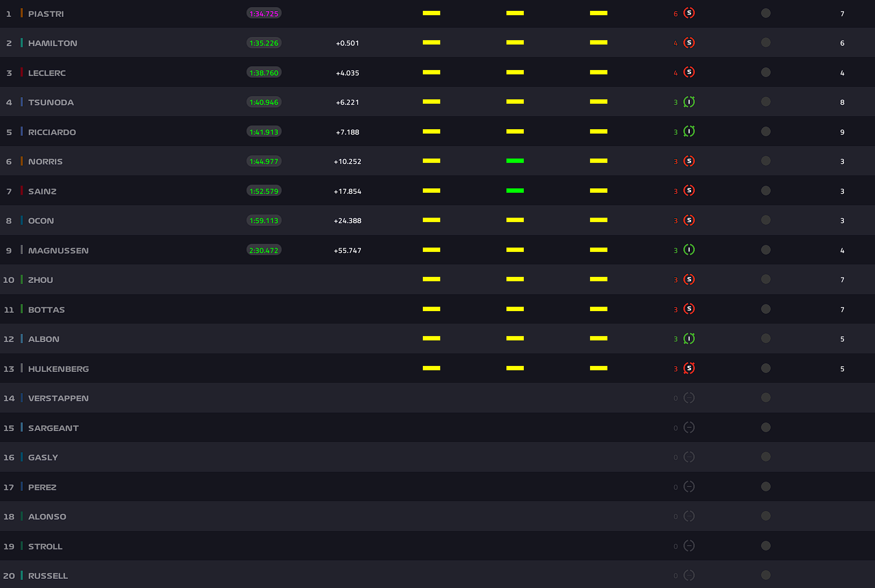Click Piastri's tyre age number 6

pyautogui.click(x=676, y=14)
